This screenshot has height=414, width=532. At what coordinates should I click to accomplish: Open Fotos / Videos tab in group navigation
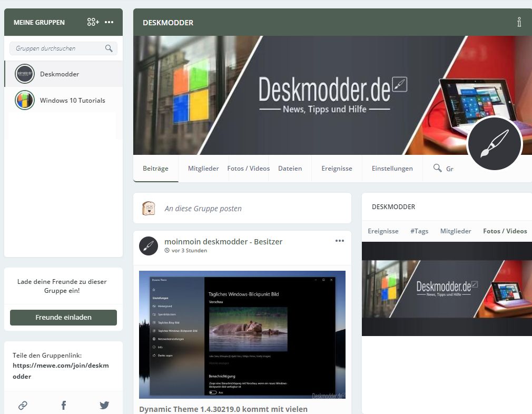[x=249, y=169]
